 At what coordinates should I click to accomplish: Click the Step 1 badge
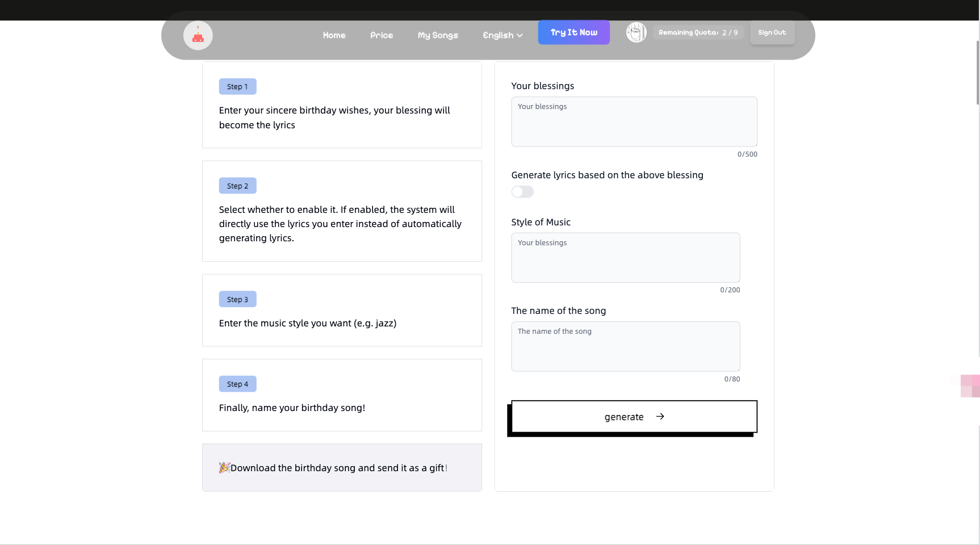pos(237,86)
